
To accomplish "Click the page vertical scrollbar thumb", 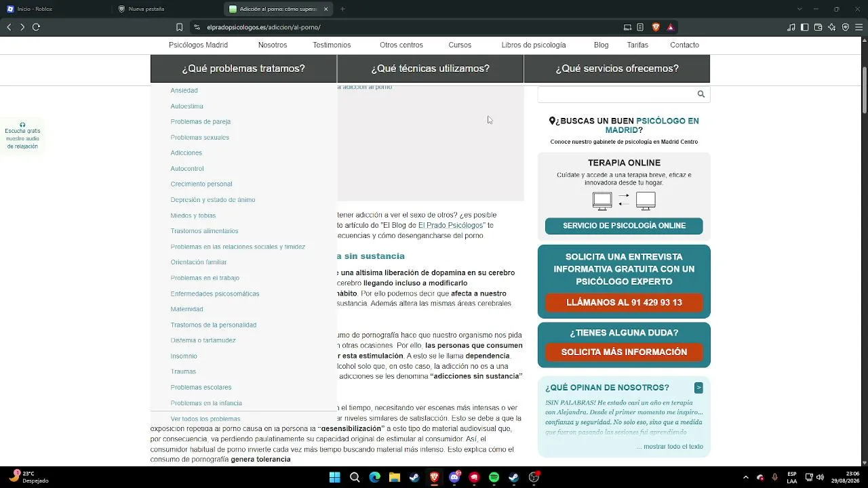I will (865, 89).
